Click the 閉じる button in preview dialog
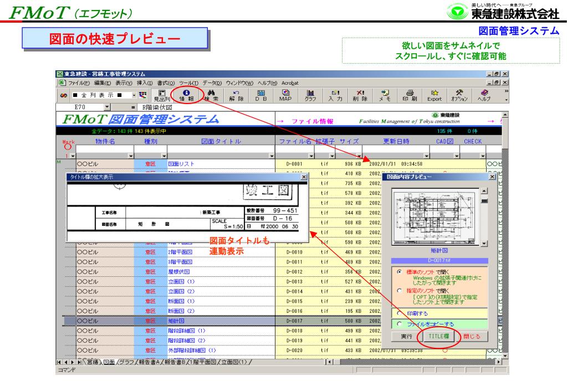567x392 pixels. (x=472, y=337)
